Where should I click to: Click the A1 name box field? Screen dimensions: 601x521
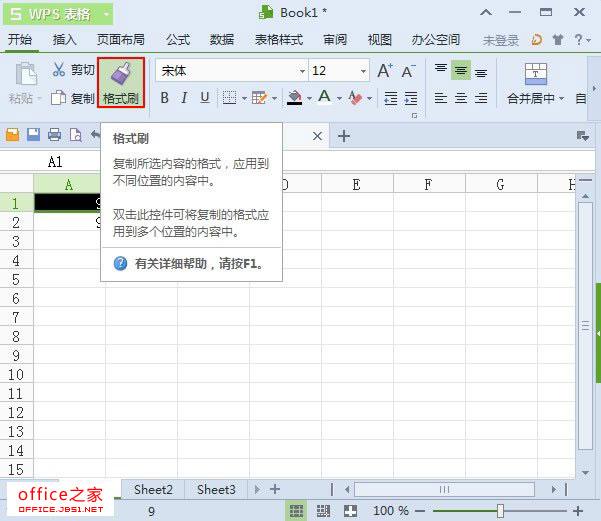55,161
